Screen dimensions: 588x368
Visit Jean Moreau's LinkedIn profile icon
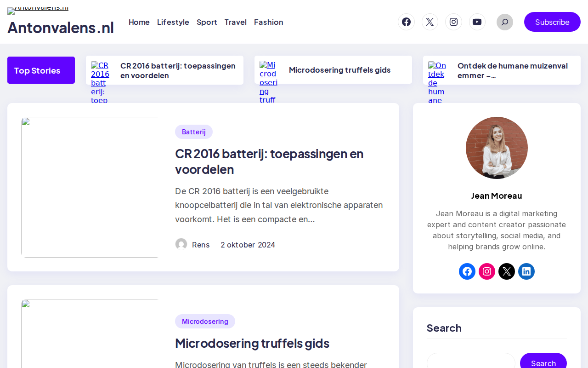coord(526,271)
